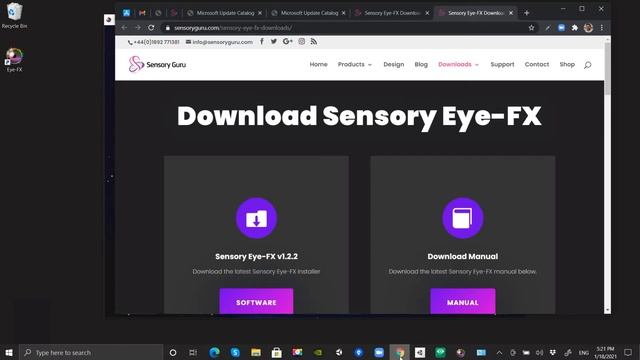The height and width of the screenshot is (360, 640).
Task: Go back using Chrome's back arrow
Action: tap(124, 28)
